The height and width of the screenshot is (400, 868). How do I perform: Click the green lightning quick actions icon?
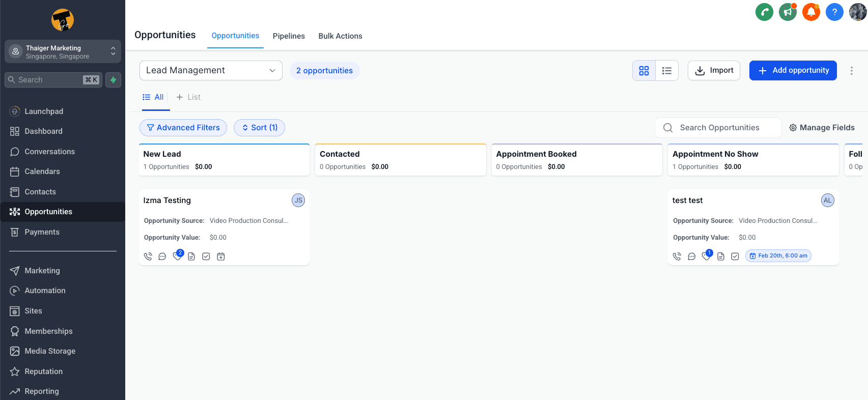point(113,80)
